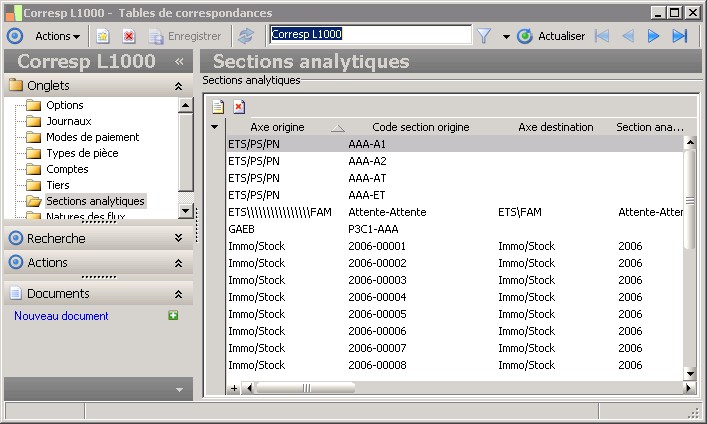Expand the Recherche panel

coord(178,239)
